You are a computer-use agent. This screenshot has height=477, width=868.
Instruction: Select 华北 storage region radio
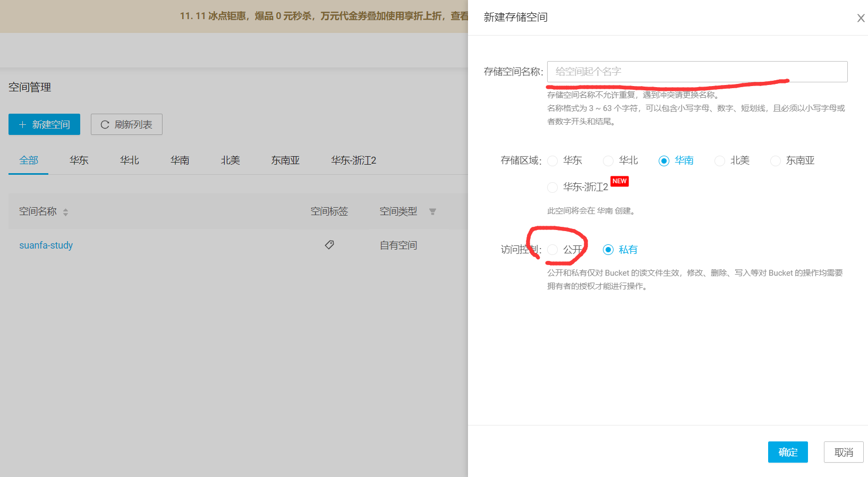(x=608, y=161)
